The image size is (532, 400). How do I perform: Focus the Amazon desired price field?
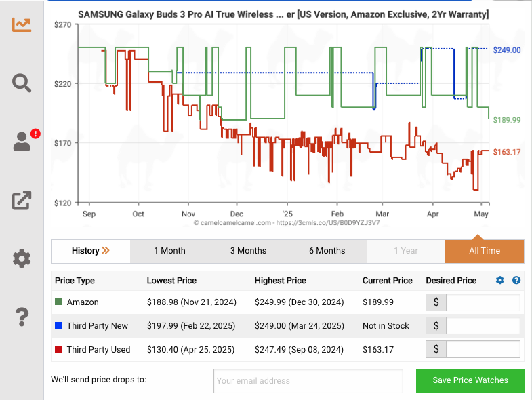click(483, 302)
